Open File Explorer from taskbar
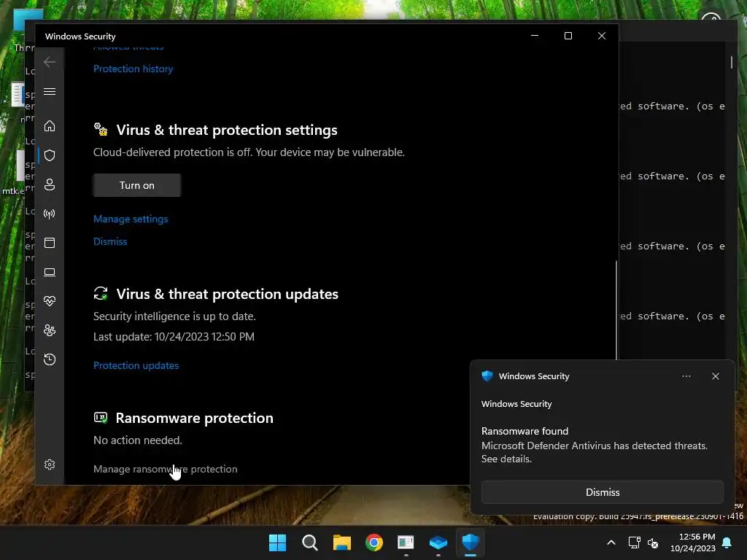The image size is (747, 560). click(x=342, y=542)
